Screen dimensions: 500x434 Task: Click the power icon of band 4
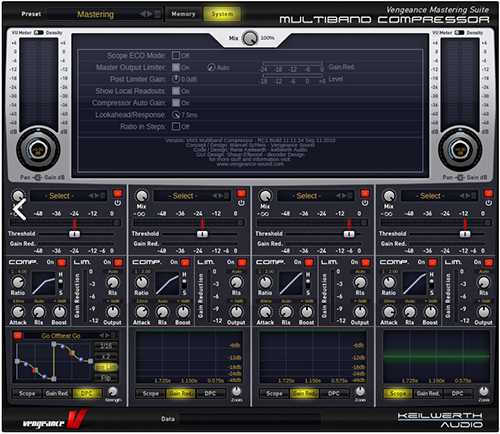[489, 203]
